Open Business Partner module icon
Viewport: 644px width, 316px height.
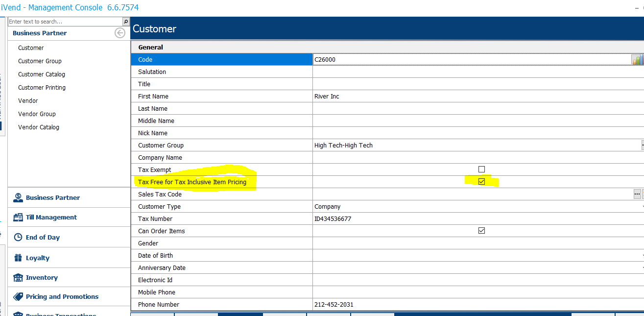pos(18,197)
